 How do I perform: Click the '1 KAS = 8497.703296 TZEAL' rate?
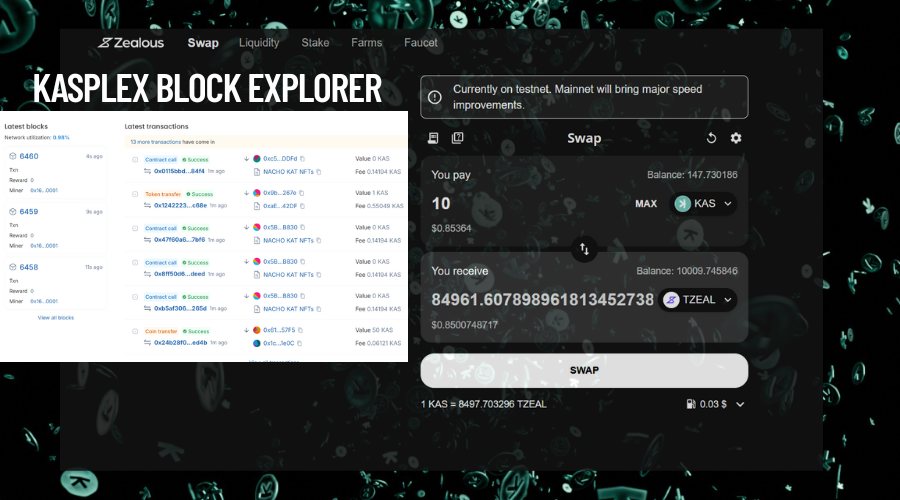coord(483,404)
